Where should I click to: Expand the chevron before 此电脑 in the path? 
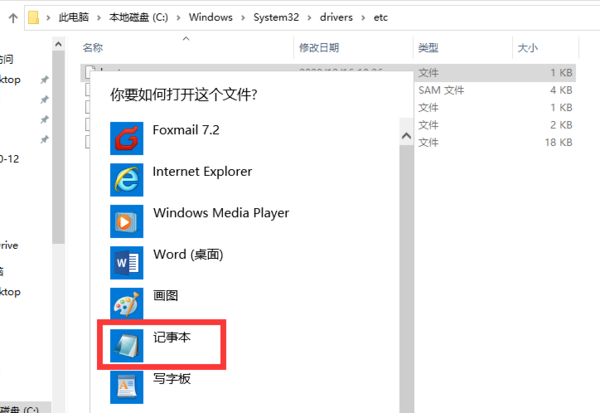(x=48, y=18)
